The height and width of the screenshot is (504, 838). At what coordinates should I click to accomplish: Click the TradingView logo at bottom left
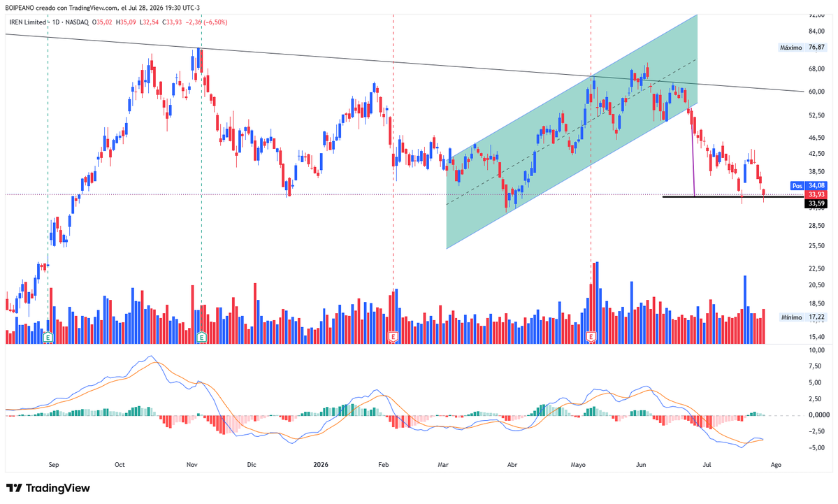point(48,488)
